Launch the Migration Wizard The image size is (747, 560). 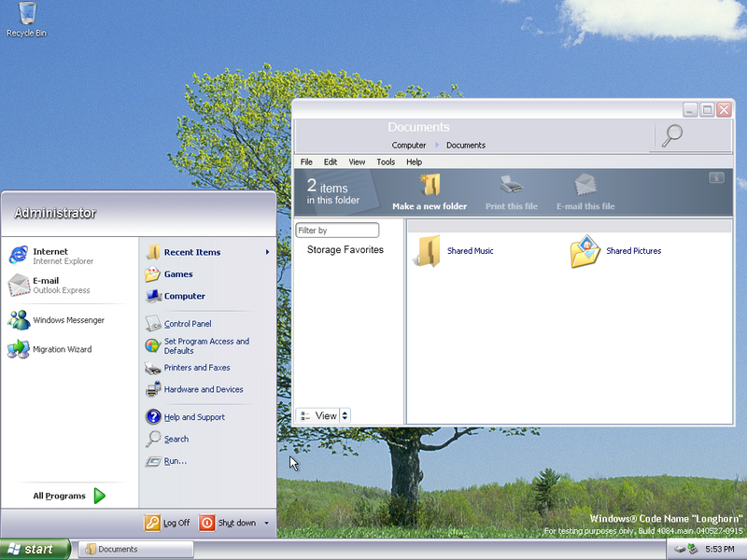coord(62,349)
